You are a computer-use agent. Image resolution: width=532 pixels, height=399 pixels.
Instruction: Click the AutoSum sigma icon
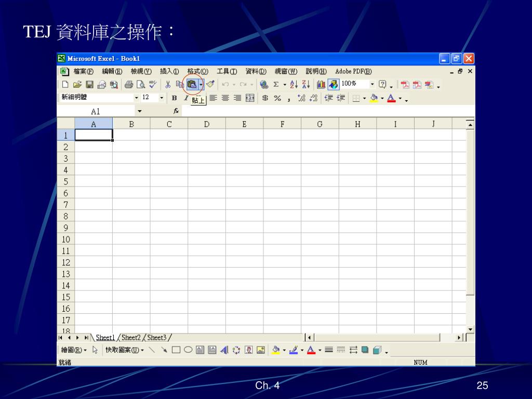(276, 85)
